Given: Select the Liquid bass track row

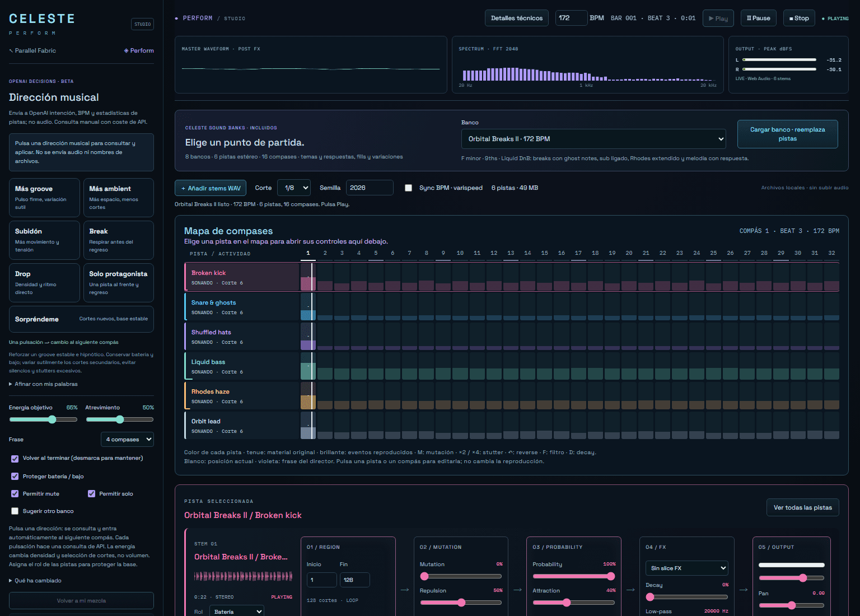Looking at the screenshot, I should point(242,366).
